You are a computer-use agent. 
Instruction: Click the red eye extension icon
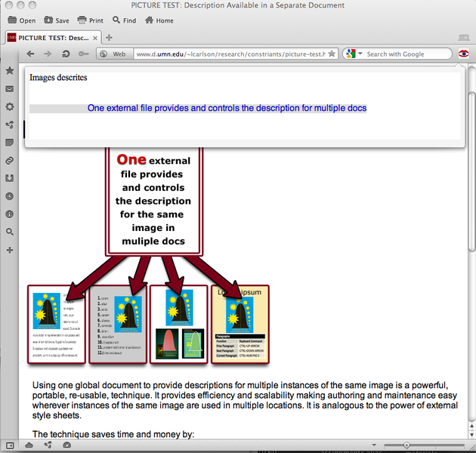pos(463,54)
